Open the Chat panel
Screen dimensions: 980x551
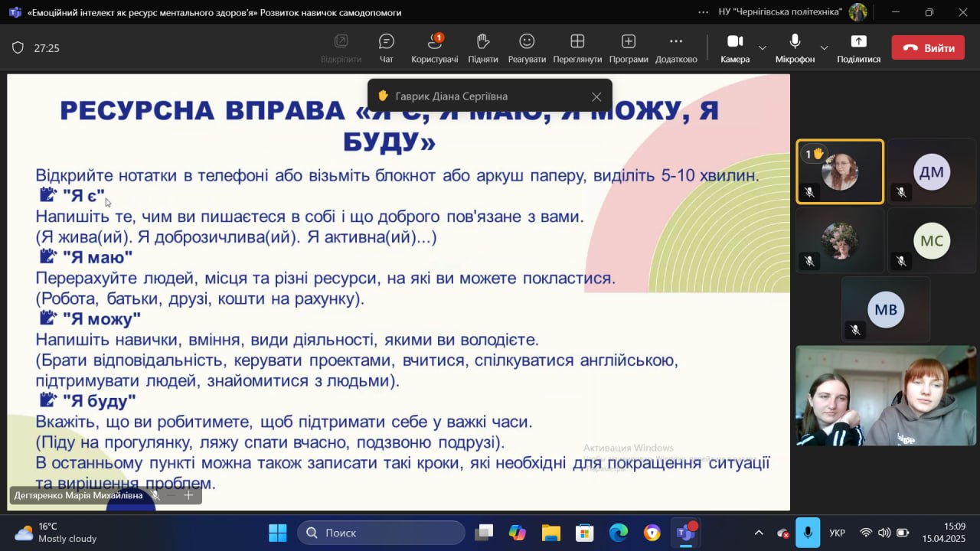click(387, 47)
